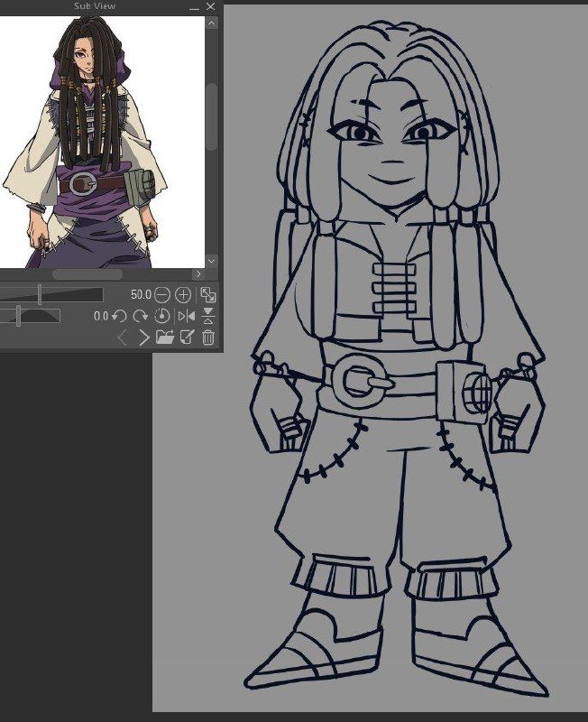This screenshot has height=722, width=588.
Task: Show the next Sub View image
Action: [x=144, y=338]
